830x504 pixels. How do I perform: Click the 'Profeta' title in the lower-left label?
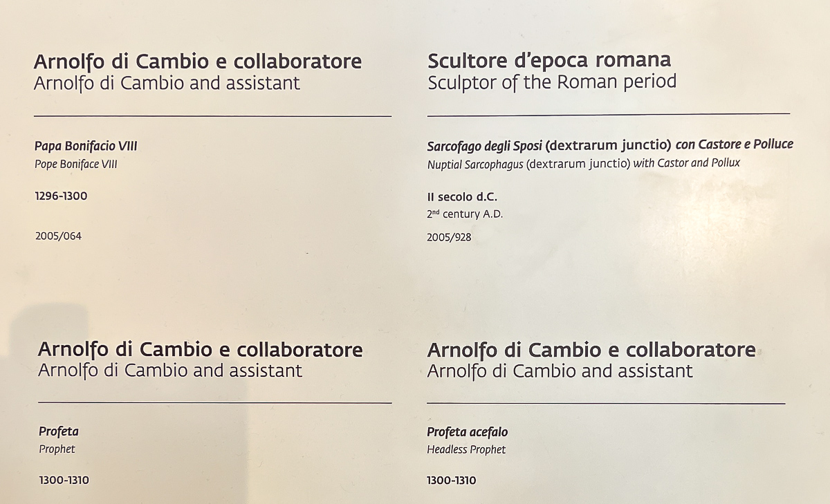point(59,432)
